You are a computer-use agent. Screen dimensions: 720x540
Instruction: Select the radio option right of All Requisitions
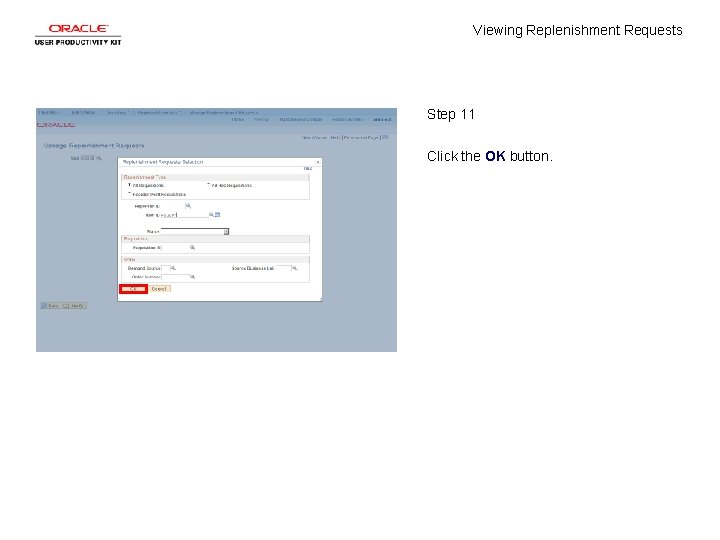208,185
